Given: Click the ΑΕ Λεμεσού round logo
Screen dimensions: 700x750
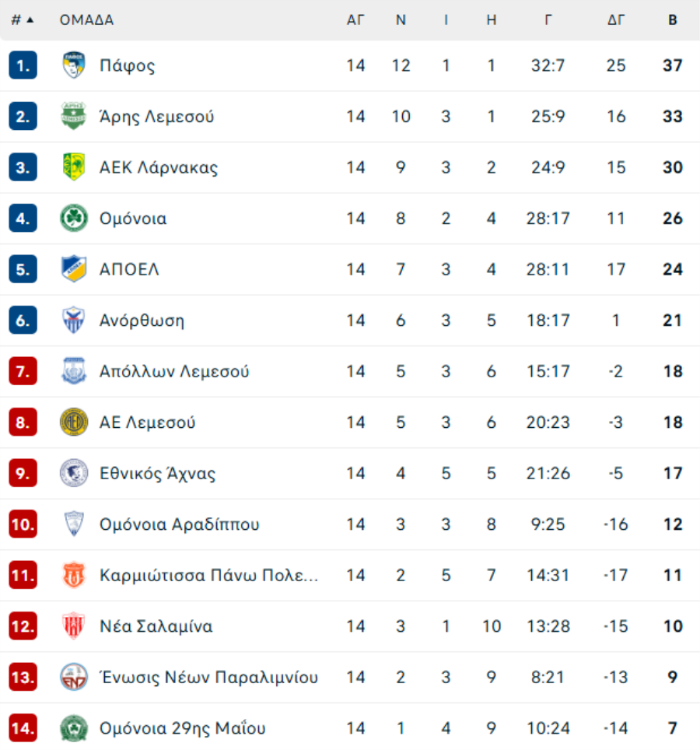Looking at the screenshot, I should [x=74, y=422].
